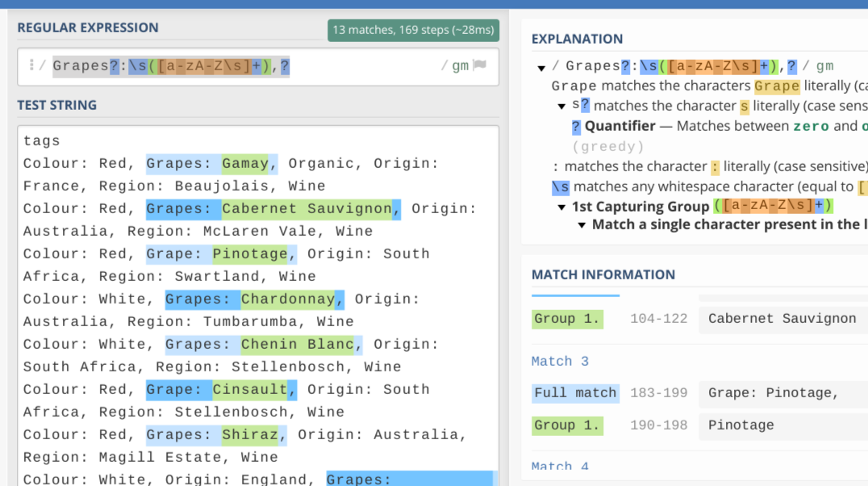Click highlighted "Cabernet Sauvignon" in the test string
Screen dimensions: 868x486
point(307,209)
